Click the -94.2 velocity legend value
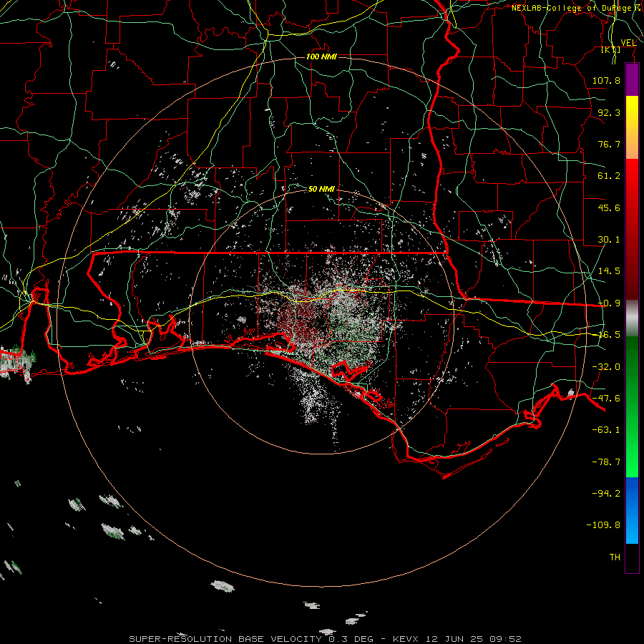The width and height of the screenshot is (644, 644). tap(606, 493)
